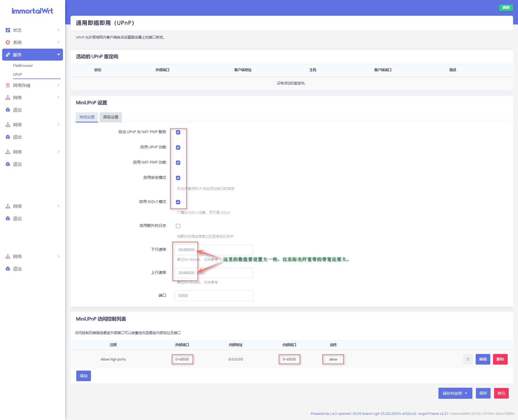Click the red 删除 delete button
This screenshot has height=420, width=518.
click(x=500, y=359)
